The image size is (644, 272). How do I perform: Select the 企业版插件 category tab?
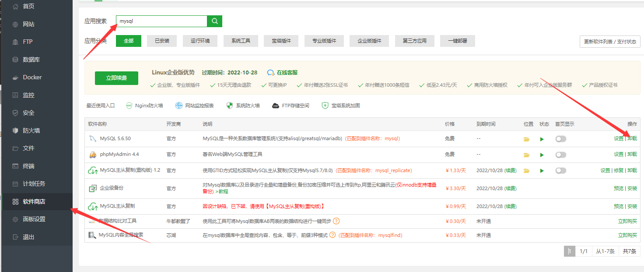point(369,41)
